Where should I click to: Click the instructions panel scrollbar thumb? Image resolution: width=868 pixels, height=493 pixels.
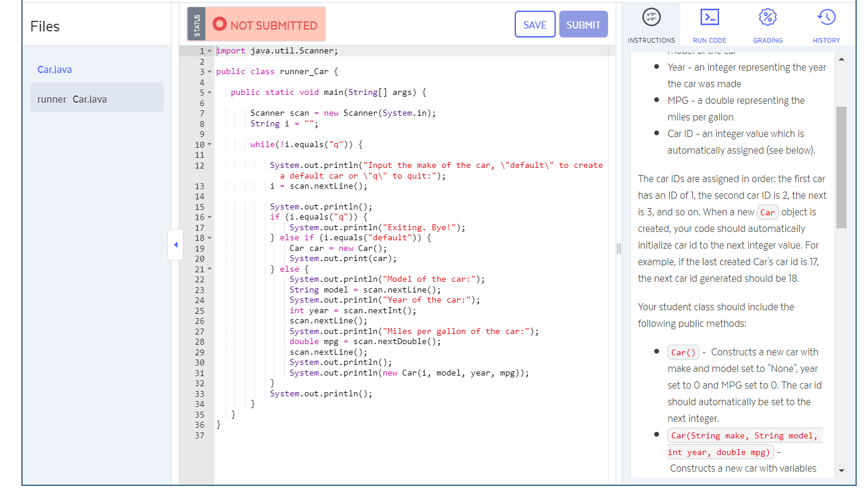pos(841,166)
